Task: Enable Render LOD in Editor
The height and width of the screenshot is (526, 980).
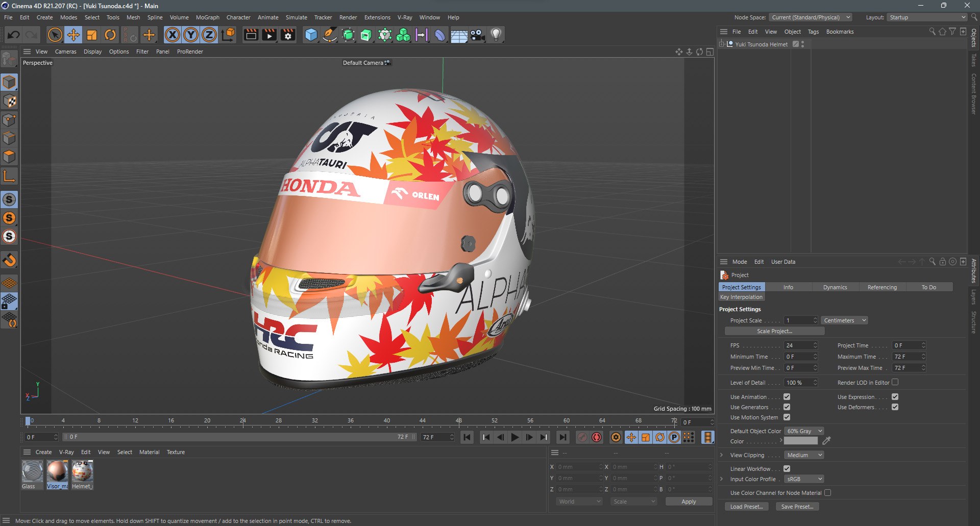Action: click(x=895, y=382)
